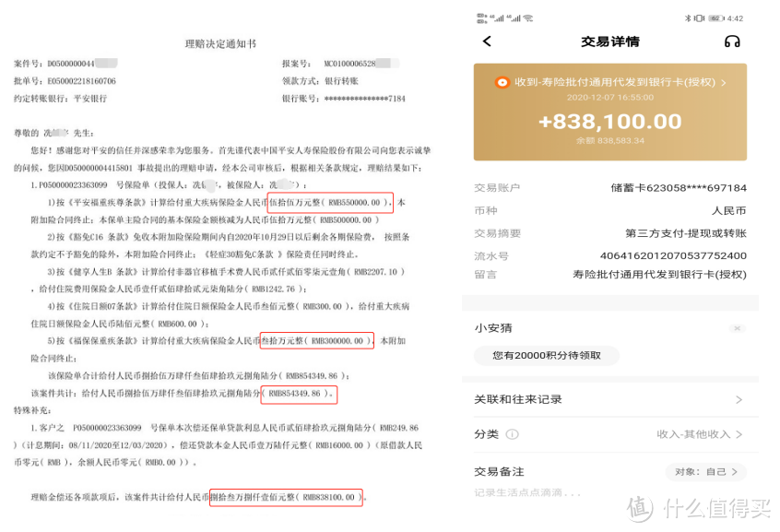Claim the 您有20000积分待领取 button

pos(546,355)
